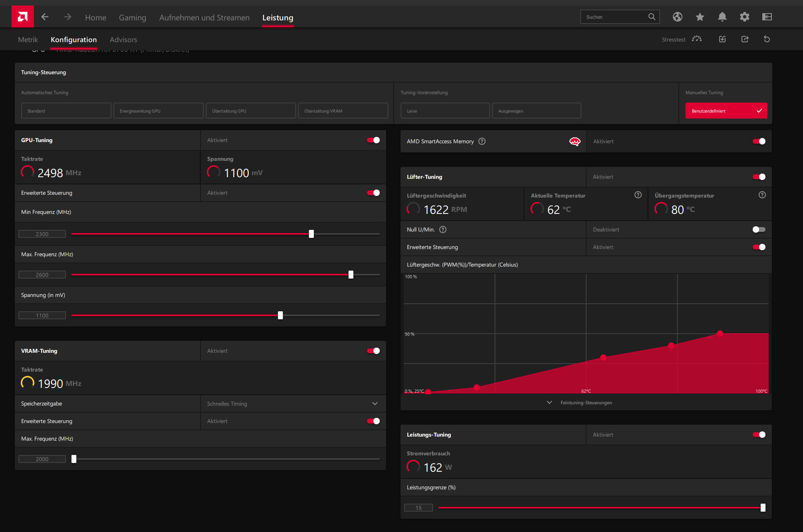Disable the GPU-Tuning toggle

click(x=373, y=140)
